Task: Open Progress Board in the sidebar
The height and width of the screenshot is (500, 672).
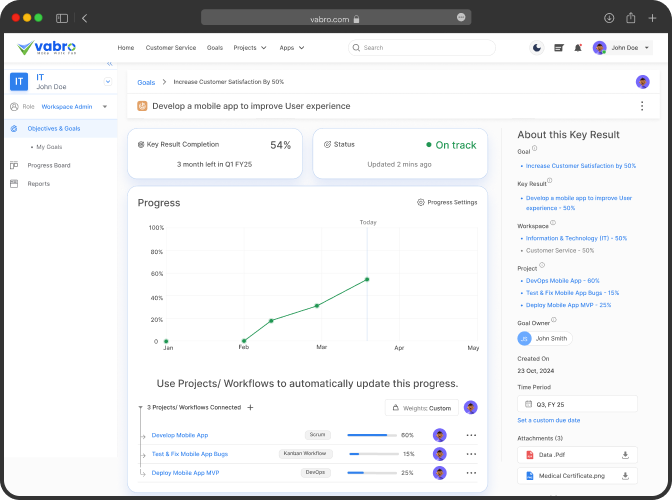Action: tap(48, 165)
